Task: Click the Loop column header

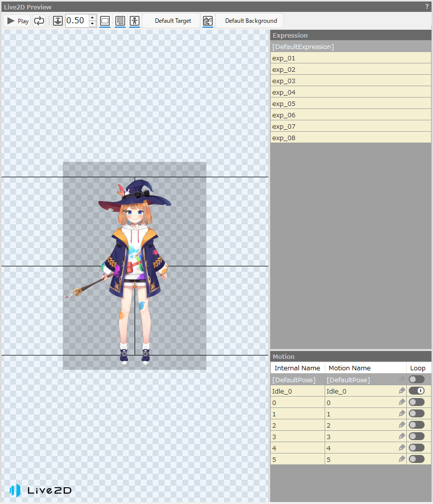Action: tap(418, 368)
